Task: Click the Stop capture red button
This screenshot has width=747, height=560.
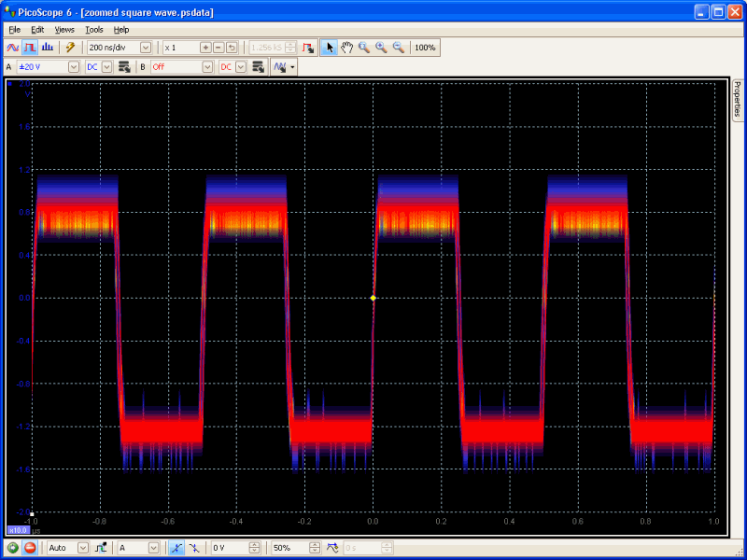Action: tap(29, 548)
